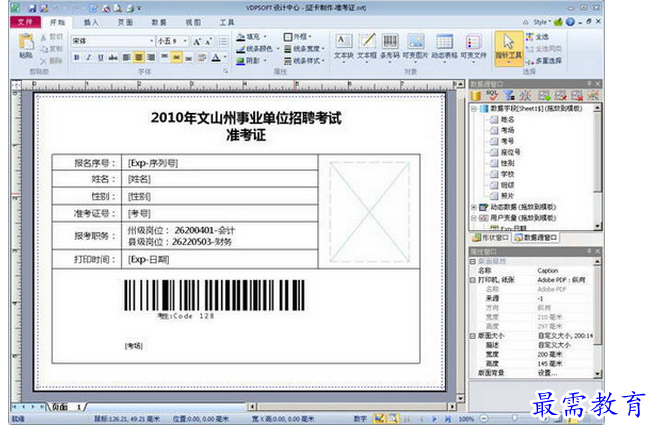Viewport: 654px width, 436px height.
Task: Insert a barcode object from ribbon
Action: tap(390, 48)
